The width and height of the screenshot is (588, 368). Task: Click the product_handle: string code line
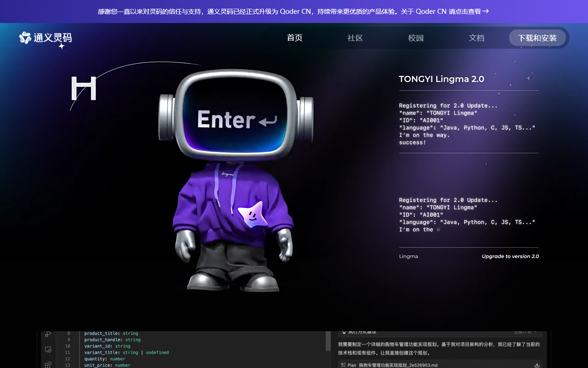[x=113, y=340]
